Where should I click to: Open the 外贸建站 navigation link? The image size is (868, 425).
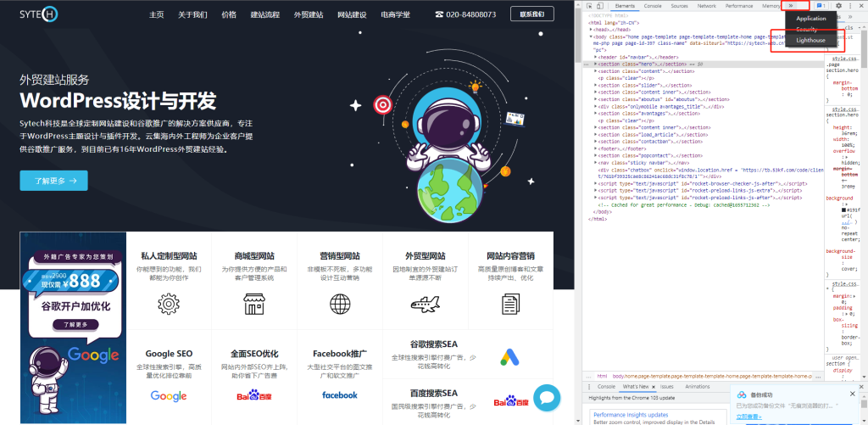(309, 14)
